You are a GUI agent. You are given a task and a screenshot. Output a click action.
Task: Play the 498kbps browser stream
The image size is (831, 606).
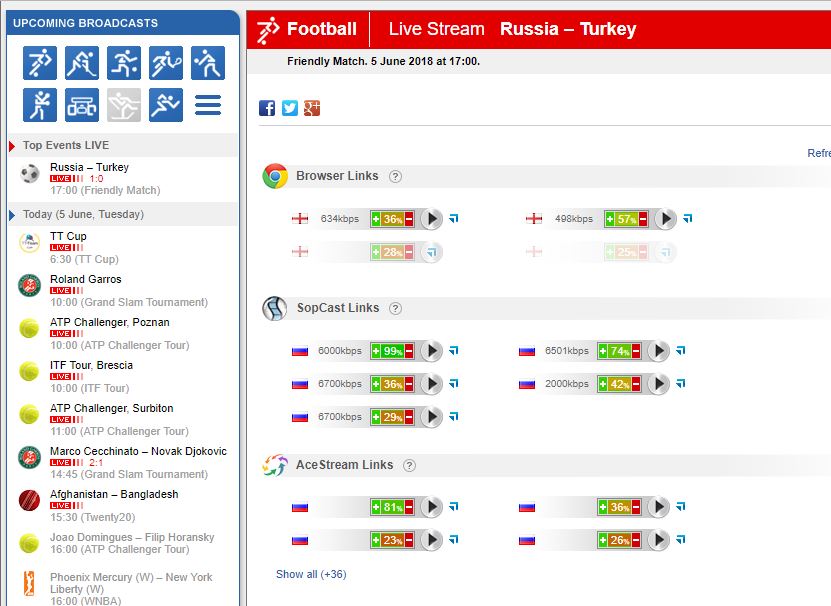click(x=666, y=218)
